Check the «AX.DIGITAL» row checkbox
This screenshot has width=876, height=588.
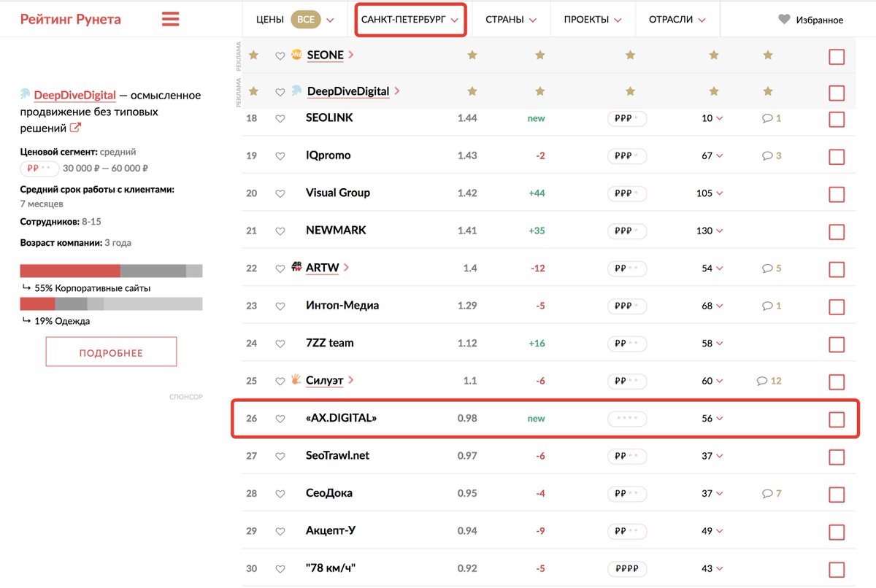(x=837, y=419)
